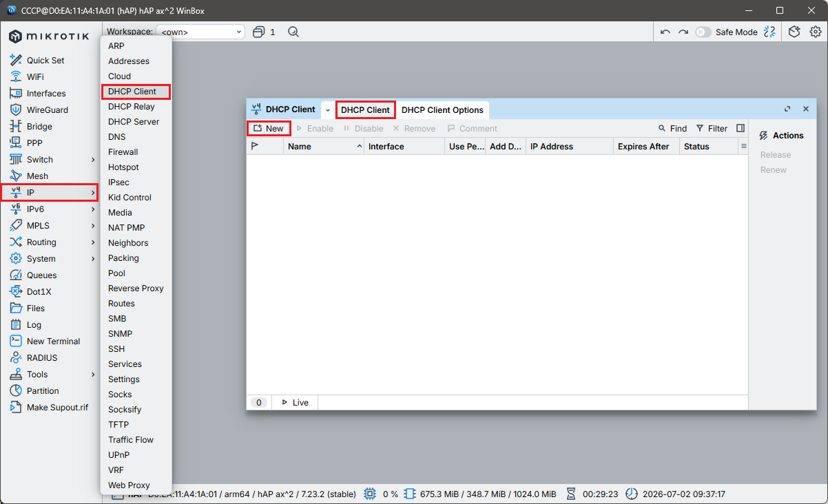Image resolution: width=828 pixels, height=504 pixels.
Task: Click Expires After column header
Action: (646, 146)
